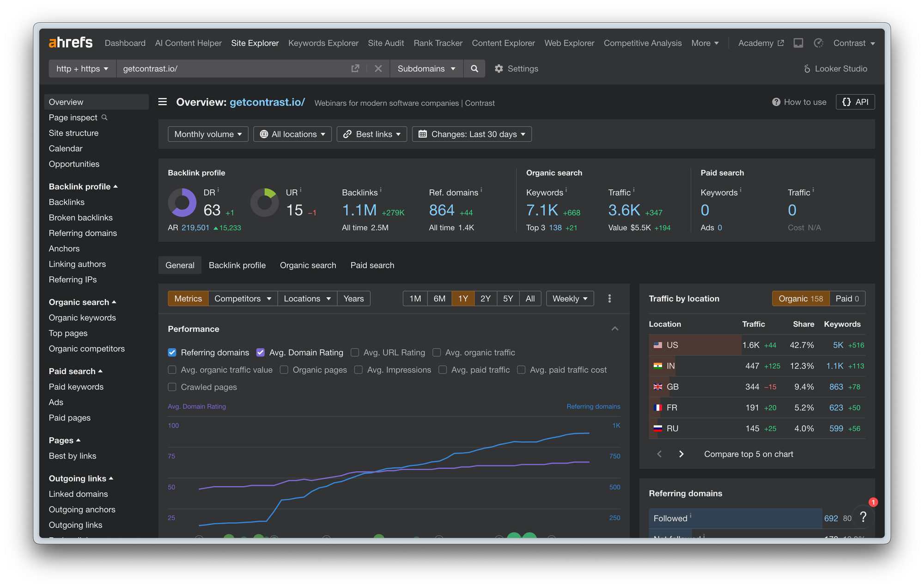
Task: Select the 6M time range
Action: click(x=439, y=299)
